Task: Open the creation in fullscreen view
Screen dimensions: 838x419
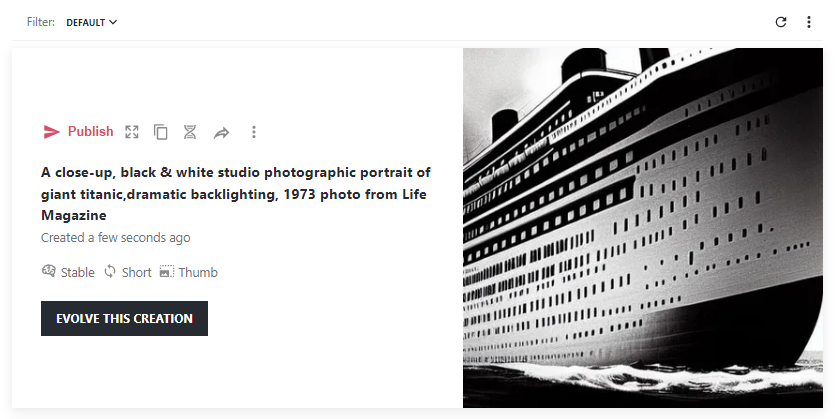Action: pos(132,132)
